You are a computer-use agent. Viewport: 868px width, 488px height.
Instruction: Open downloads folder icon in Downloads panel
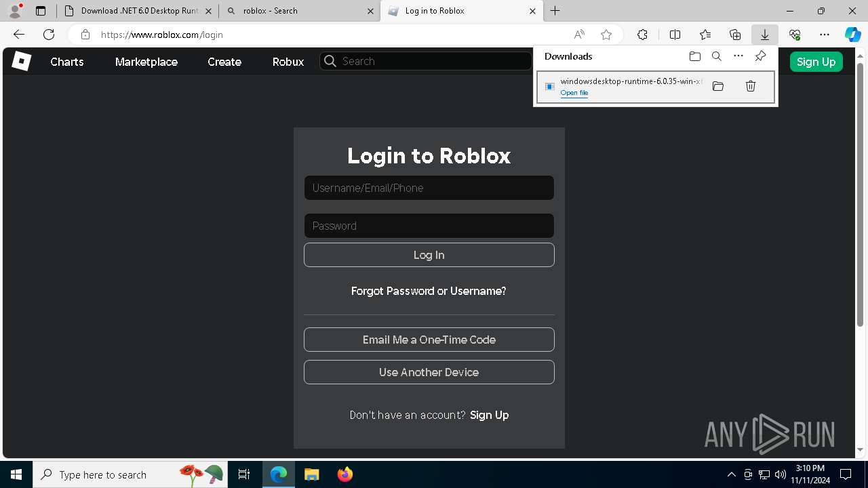[695, 56]
